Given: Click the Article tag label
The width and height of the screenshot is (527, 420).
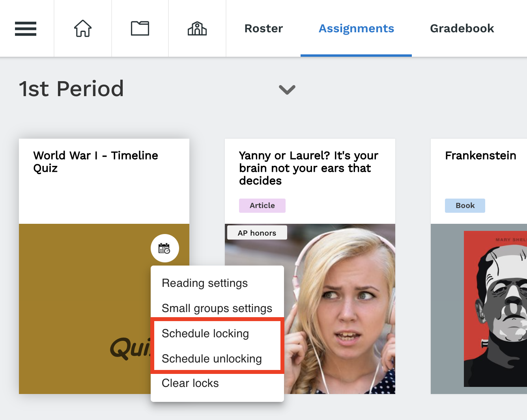Looking at the screenshot, I should pos(262,206).
